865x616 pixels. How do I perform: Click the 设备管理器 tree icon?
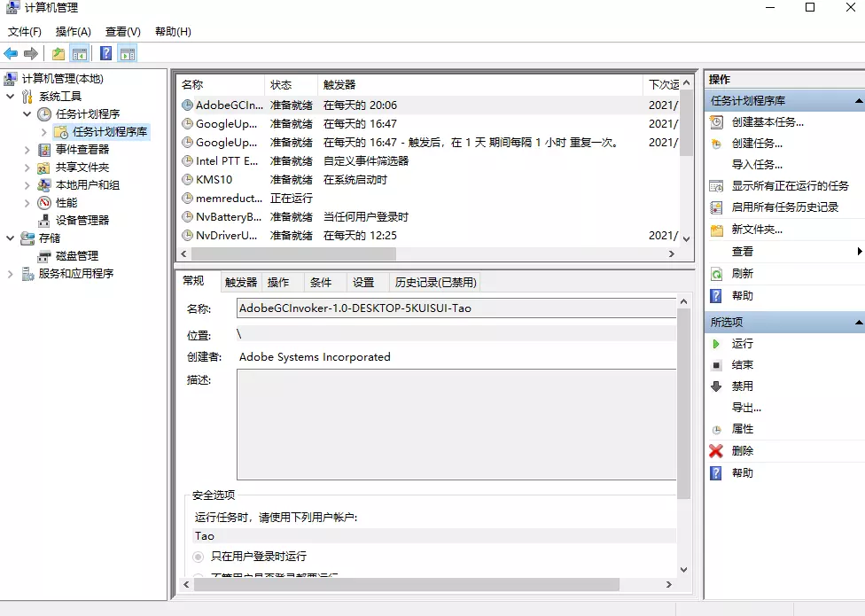[x=44, y=220]
